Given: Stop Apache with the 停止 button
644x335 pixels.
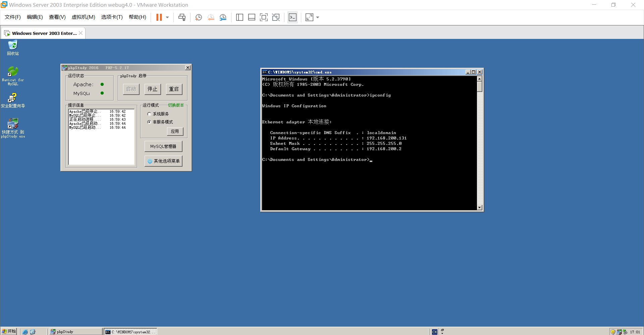Looking at the screenshot, I should [153, 89].
